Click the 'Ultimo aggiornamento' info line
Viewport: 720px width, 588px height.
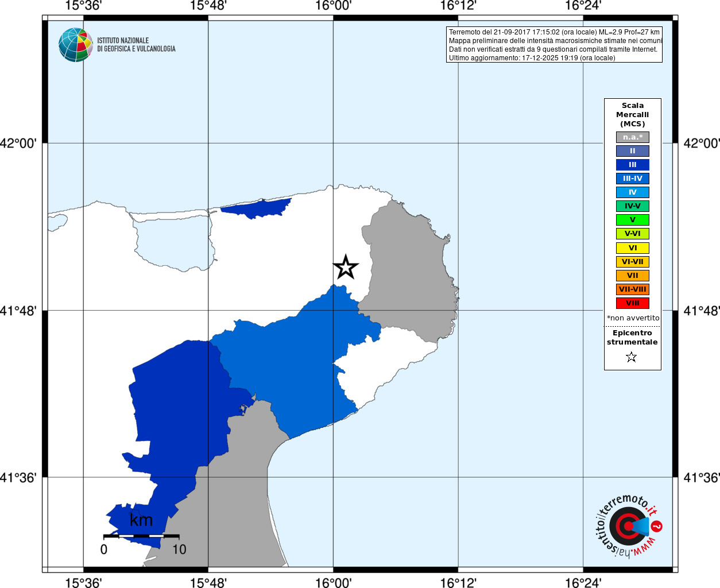(x=532, y=58)
